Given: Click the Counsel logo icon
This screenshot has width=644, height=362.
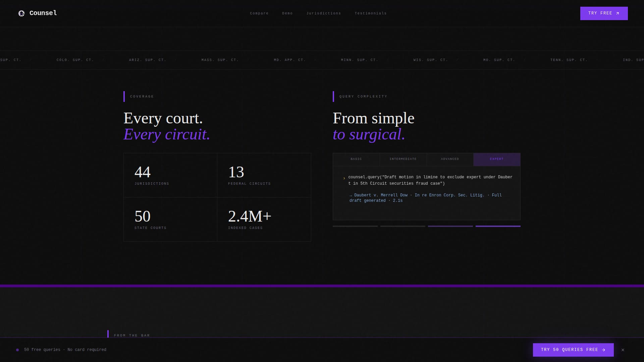Looking at the screenshot, I should [x=21, y=13].
